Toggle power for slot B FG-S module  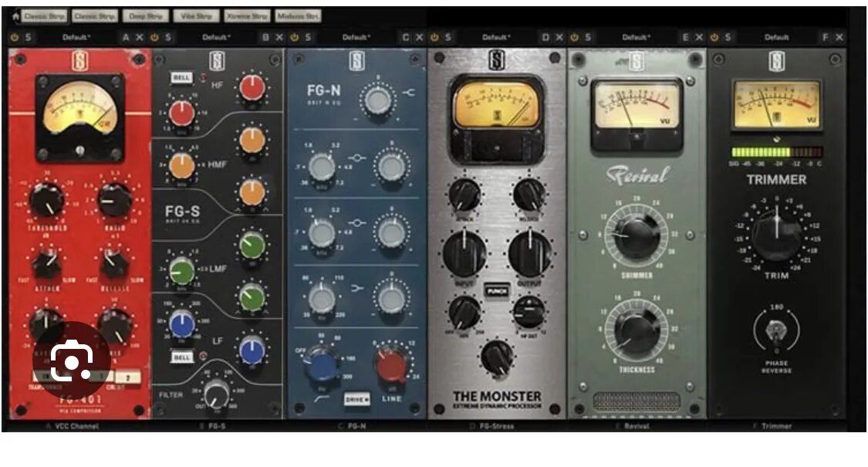(154, 38)
